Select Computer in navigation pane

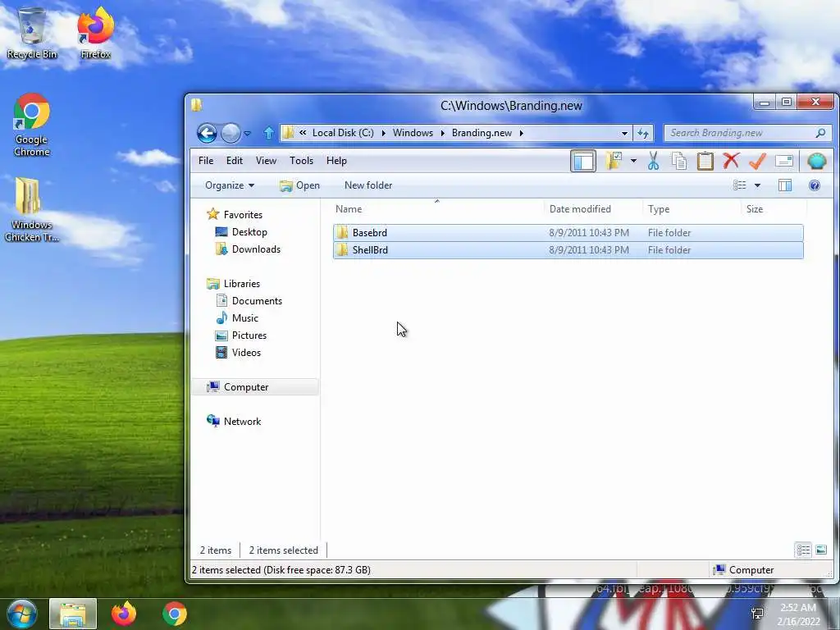tap(255, 387)
